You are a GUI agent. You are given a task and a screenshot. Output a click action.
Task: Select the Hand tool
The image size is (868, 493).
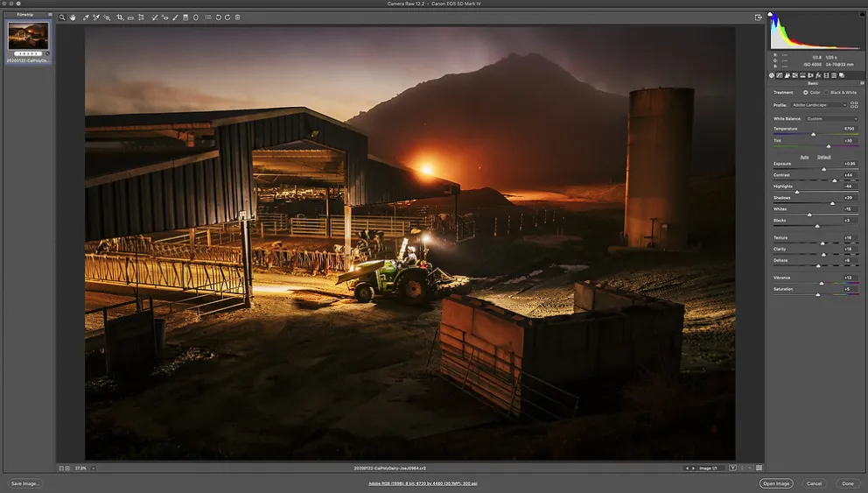click(72, 18)
